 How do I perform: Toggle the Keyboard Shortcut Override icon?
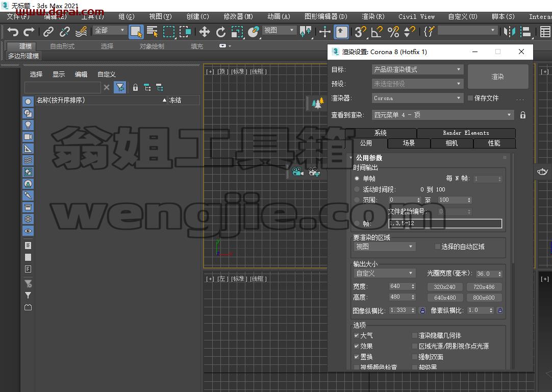[341, 32]
